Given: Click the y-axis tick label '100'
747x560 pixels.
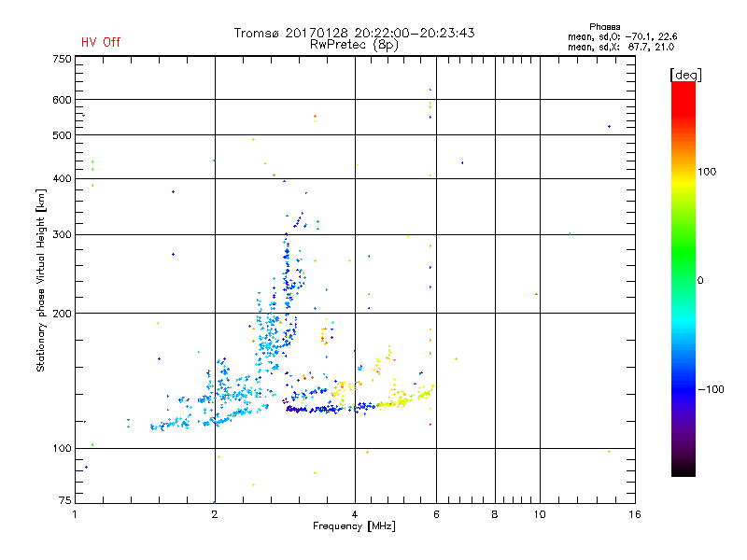Looking at the screenshot, I should coord(62,448).
